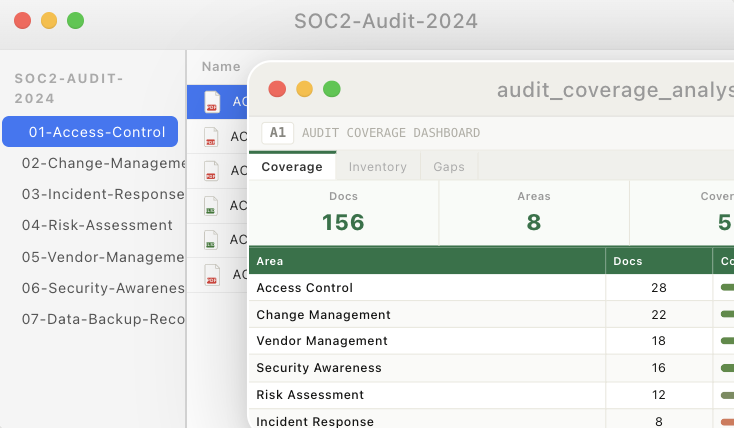
Task: Click the SOC2-AUDIT-2024 sidebar heading
Action: [x=69, y=89]
